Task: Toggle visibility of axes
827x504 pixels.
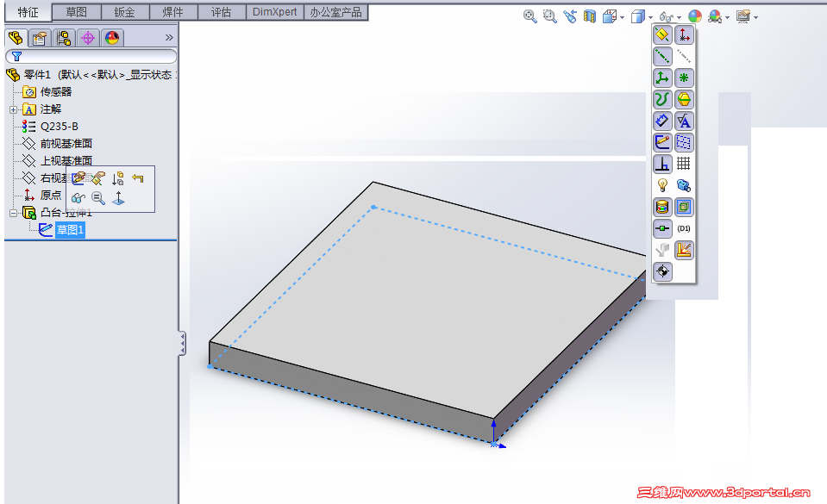Action: (x=662, y=56)
